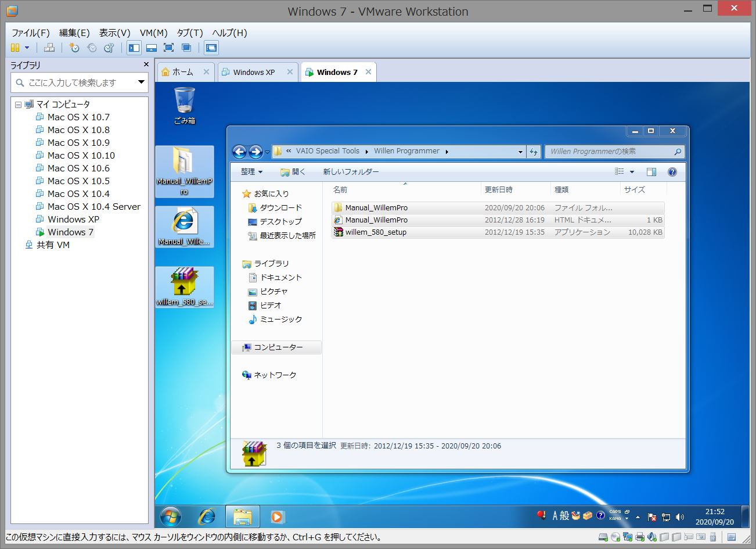Select Mac OS X 10.10 in library
Screen dimensions: 756x549
pyautogui.click(x=81, y=155)
